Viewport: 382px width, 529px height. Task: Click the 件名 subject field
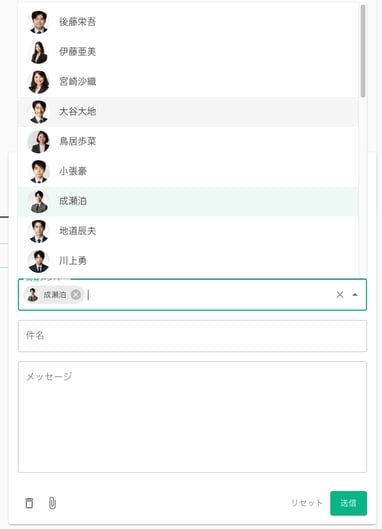[192, 336]
